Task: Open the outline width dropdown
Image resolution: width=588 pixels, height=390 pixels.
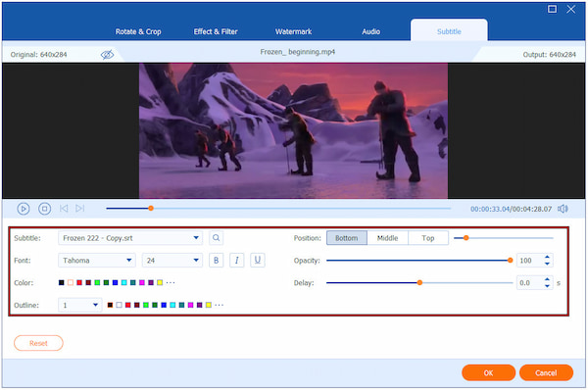Action: click(80, 306)
